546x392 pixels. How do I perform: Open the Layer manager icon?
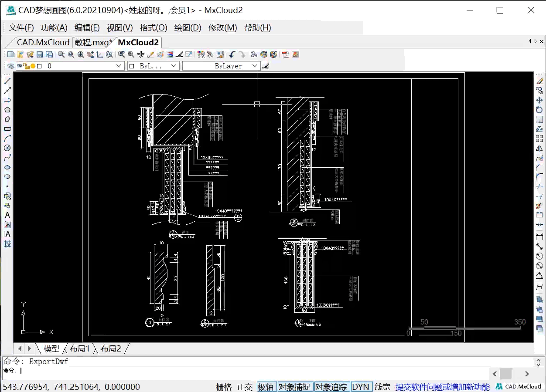pyautogui.click(x=10, y=66)
